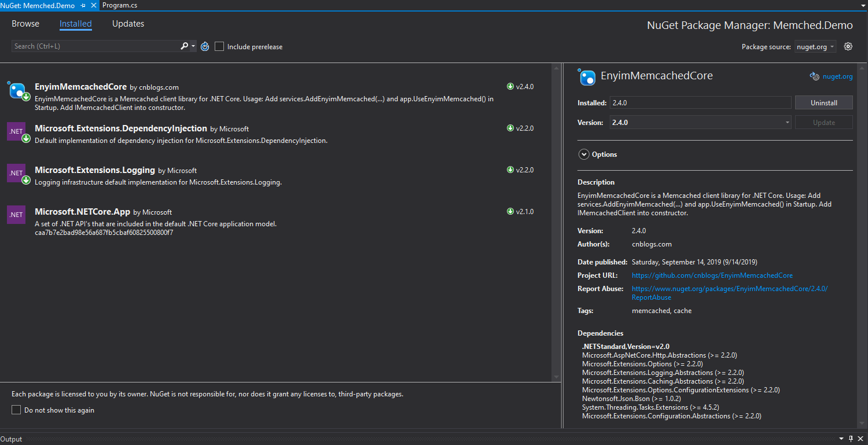Viewport: 868px width, 445px height.
Task: Click the Microsoft.Extensions.DependencyInjection .NET icon
Action: [x=16, y=131]
